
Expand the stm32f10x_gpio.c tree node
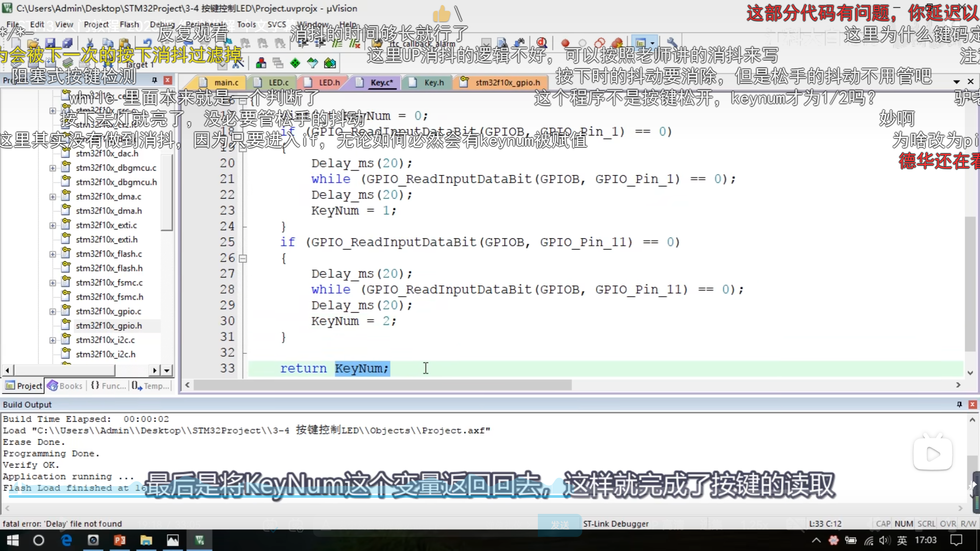(x=52, y=311)
